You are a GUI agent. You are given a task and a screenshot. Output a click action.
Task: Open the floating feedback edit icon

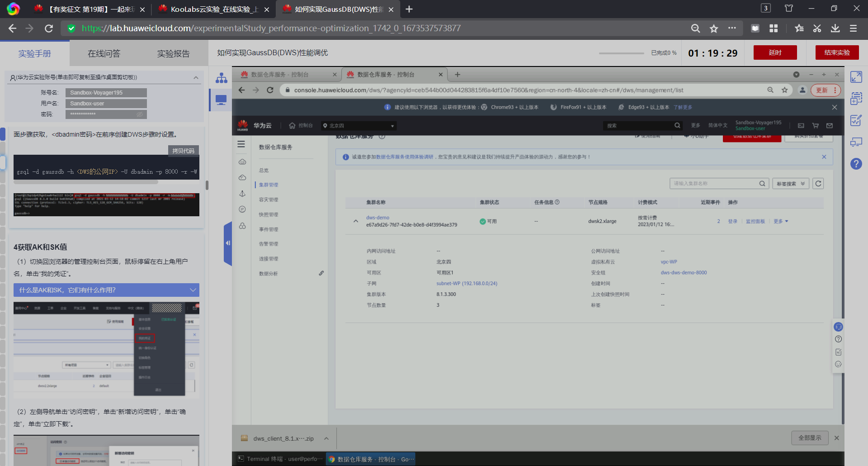[839, 352]
